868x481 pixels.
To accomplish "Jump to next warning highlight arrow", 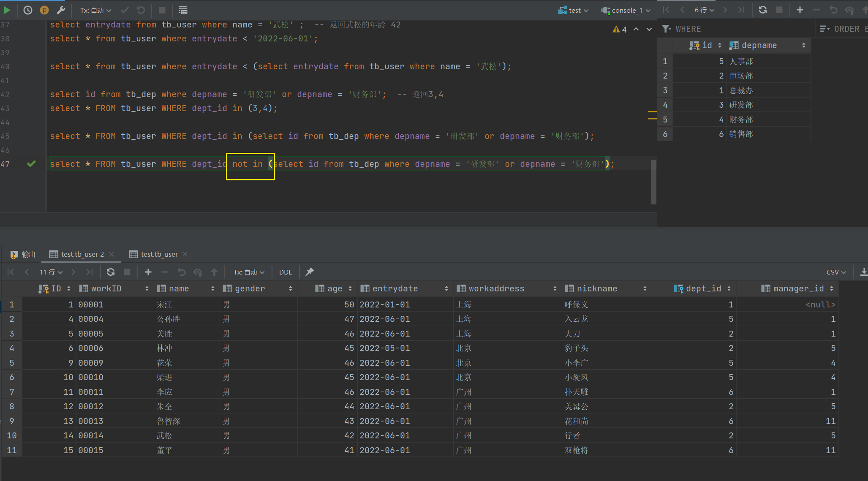I will pos(649,29).
